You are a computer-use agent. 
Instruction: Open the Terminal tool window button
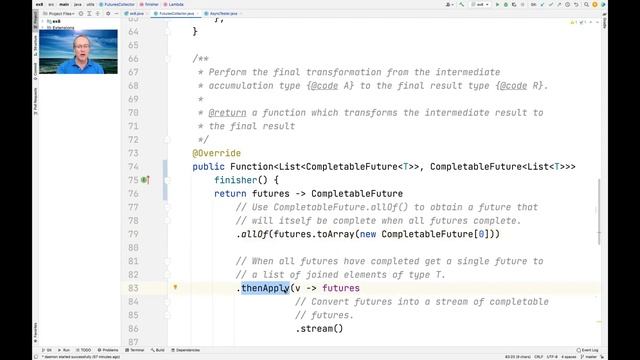135,350
